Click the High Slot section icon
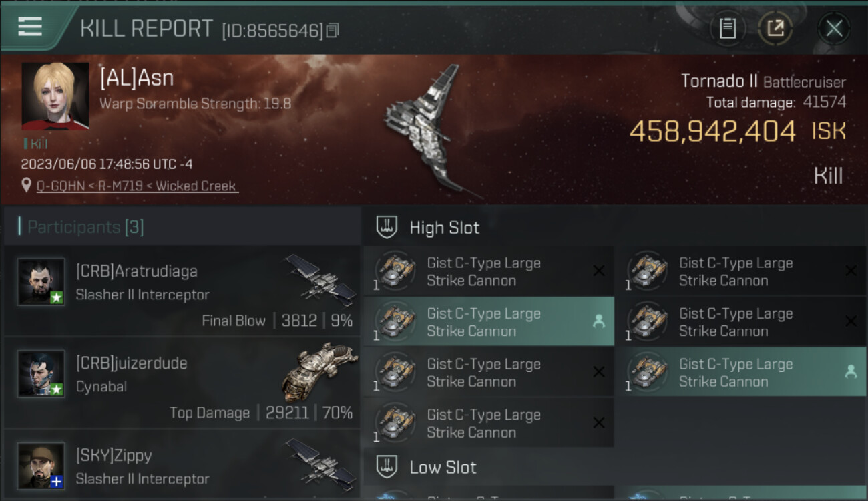This screenshot has height=501, width=868. (x=387, y=227)
